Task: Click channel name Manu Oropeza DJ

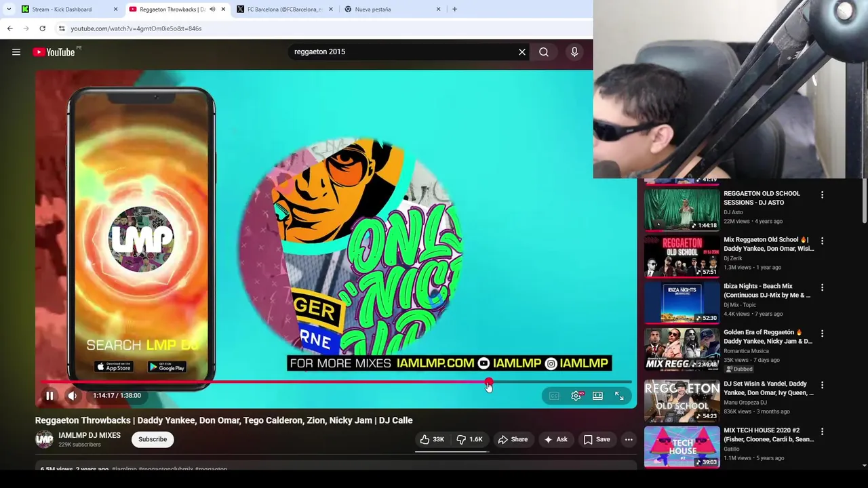Action: click(x=747, y=403)
